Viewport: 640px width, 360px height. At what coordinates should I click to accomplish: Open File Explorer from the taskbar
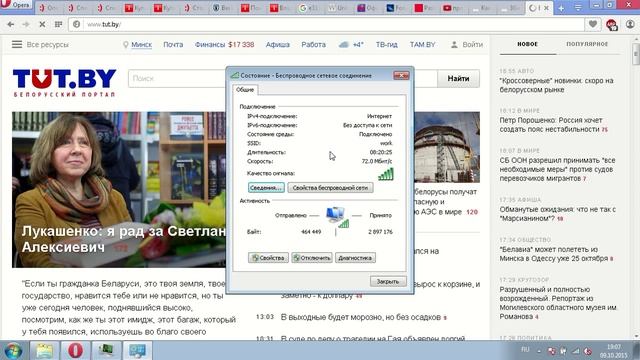click(44, 351)
